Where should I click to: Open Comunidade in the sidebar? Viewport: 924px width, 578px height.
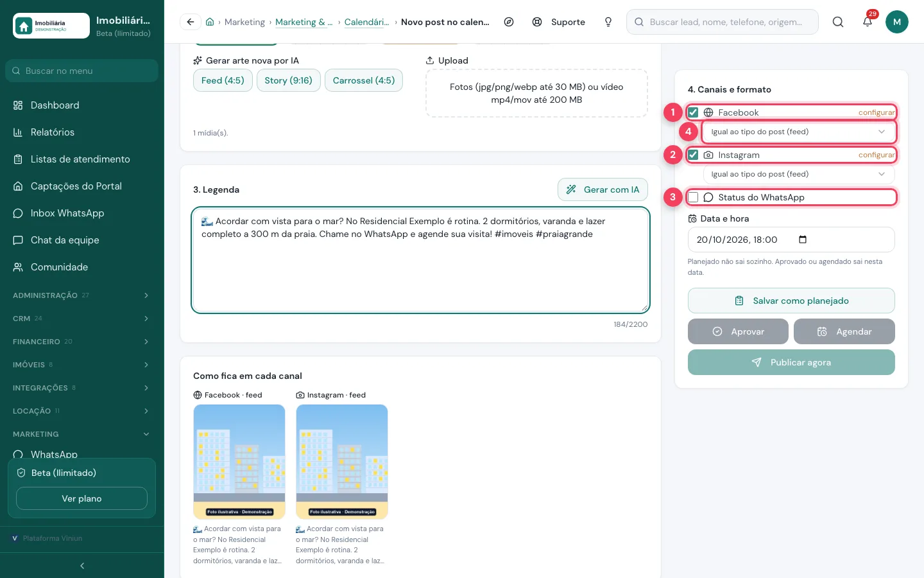pyautogui.click(x=81, y=267)
